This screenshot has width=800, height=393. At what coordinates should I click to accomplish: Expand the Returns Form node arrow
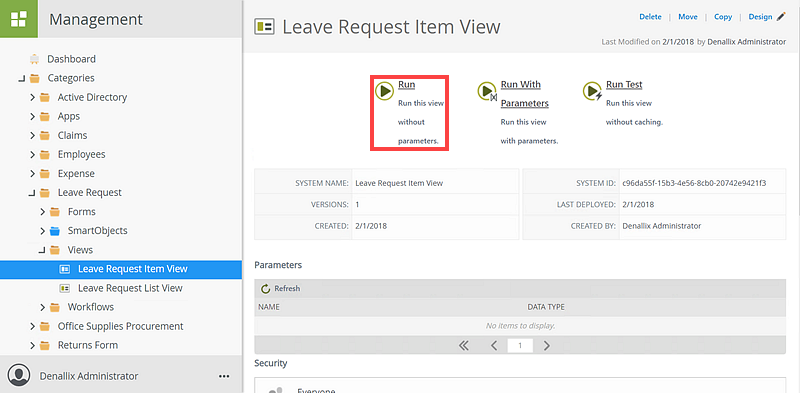coord(32,345)
